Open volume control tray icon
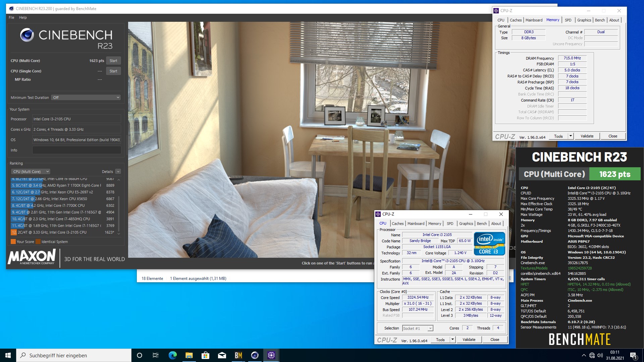Screen dimensions: 644x362 coord(600,355)
